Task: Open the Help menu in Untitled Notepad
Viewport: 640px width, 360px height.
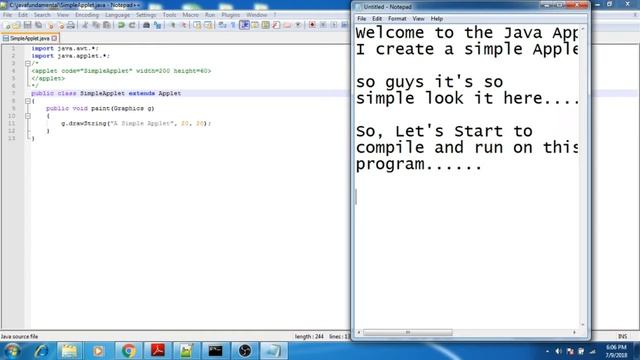Action: [437, 19]
